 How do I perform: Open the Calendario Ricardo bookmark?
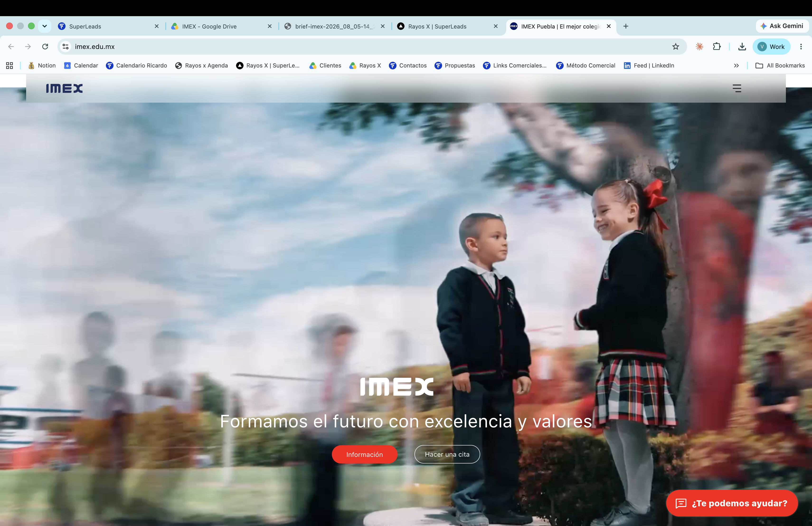coord(137,66)
